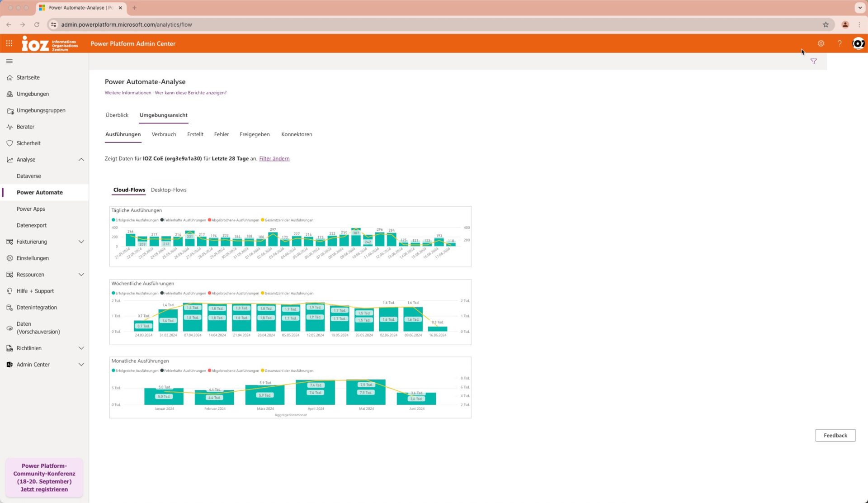
Task: Click the April 2024 bar in monthly chart
Action: (x=315, y=393)
